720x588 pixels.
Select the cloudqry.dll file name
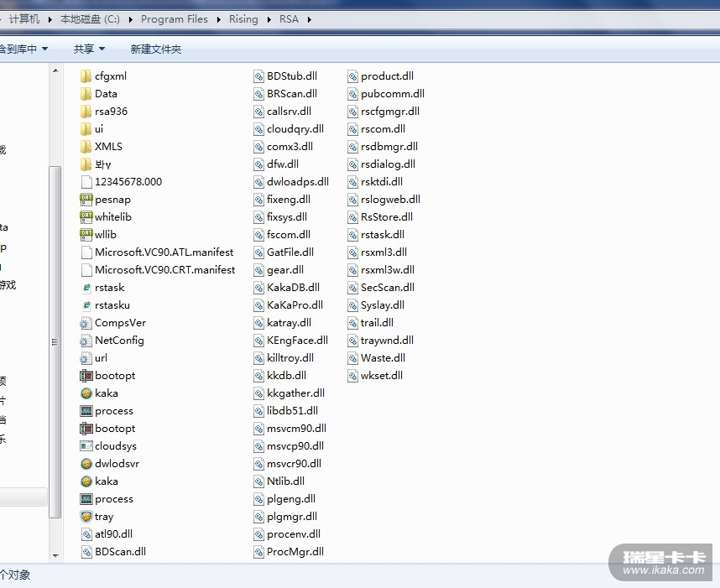pyautogui.click(x=295, y=129)
